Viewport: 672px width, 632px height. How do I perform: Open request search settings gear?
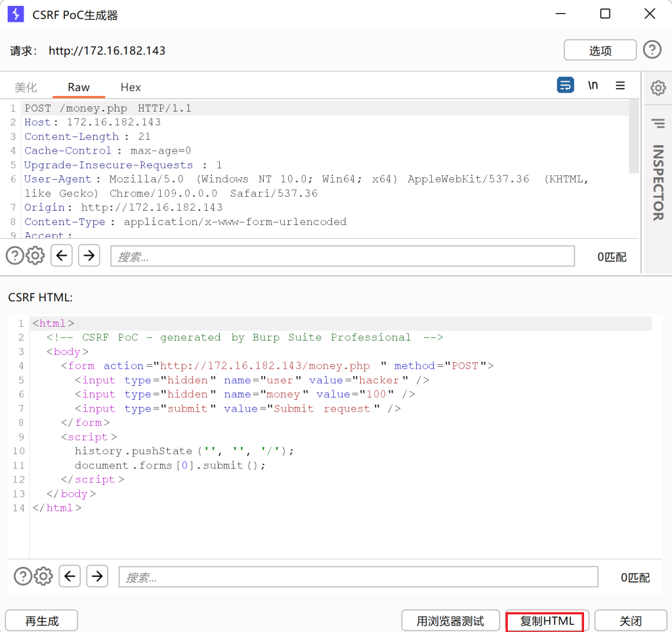coord(35,256)
